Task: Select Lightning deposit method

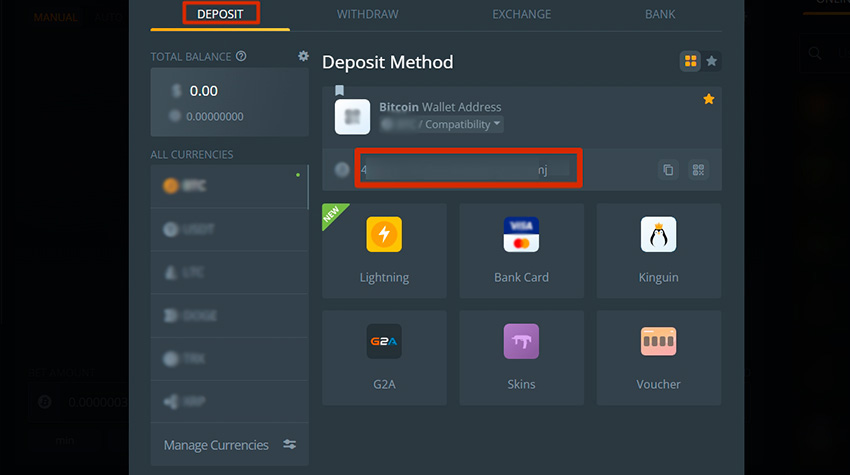Action: tap(384, 250)
